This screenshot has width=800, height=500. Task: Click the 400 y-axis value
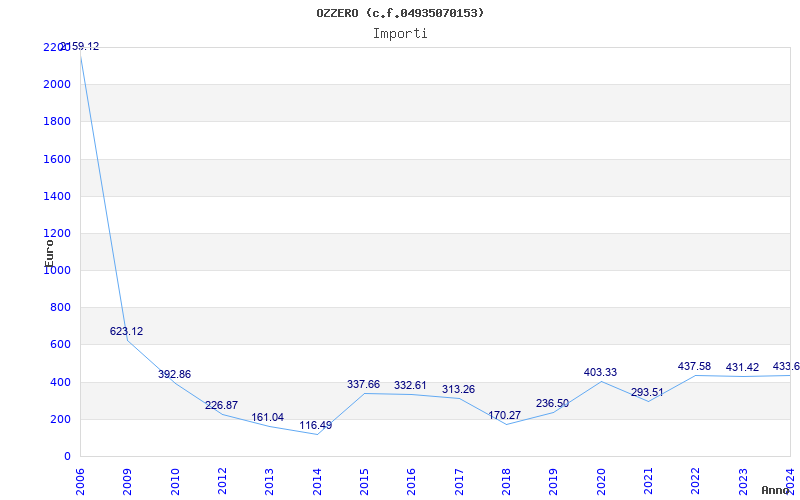60,382
